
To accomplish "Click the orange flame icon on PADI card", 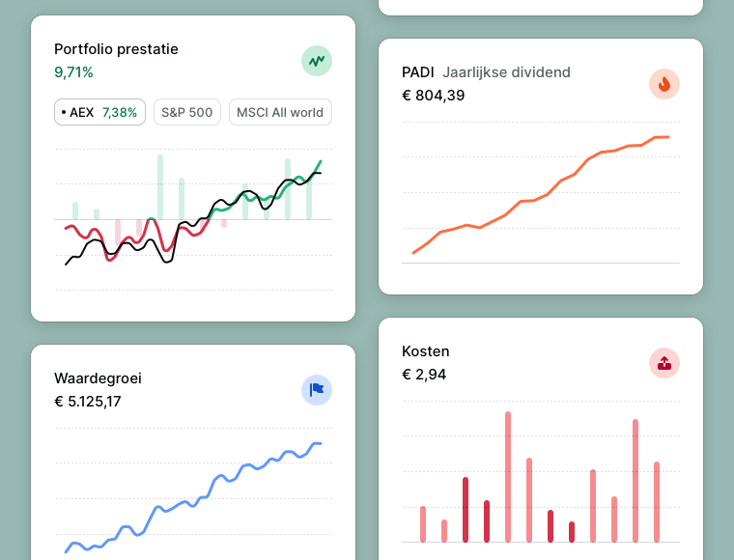I will (x=664, y=84).
